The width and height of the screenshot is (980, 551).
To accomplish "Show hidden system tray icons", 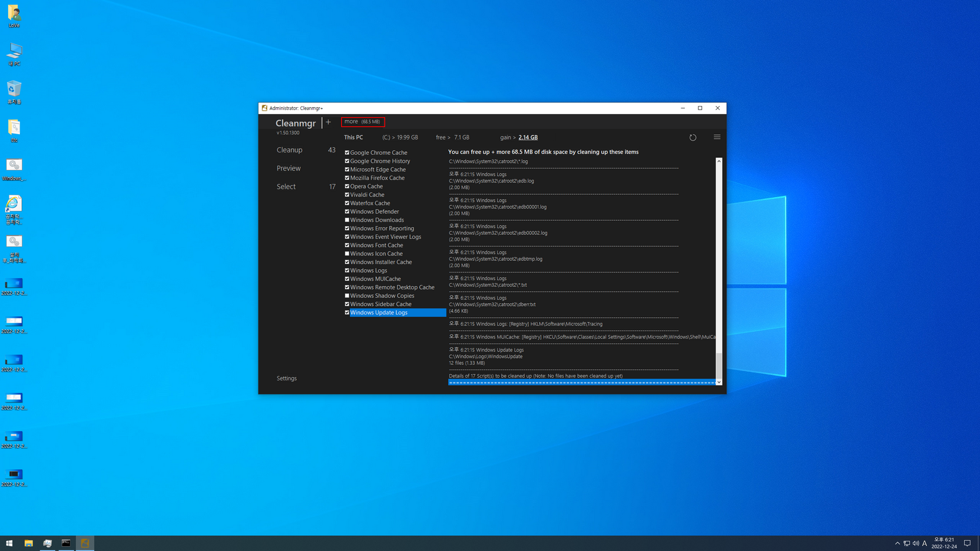I will pyautogui.click(x=898, y=543).
